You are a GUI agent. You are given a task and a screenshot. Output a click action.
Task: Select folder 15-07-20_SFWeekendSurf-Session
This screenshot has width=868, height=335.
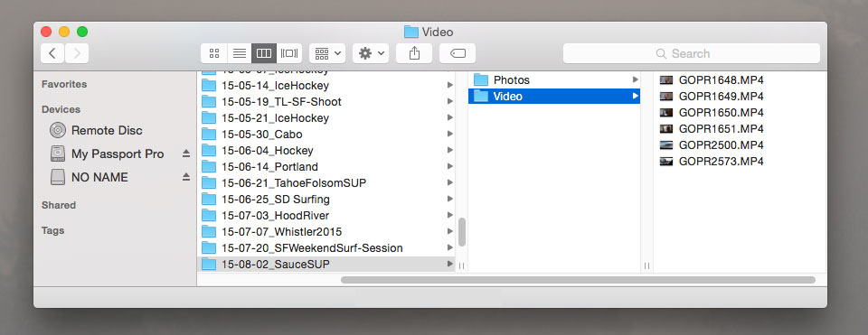[x=326, y=247]
